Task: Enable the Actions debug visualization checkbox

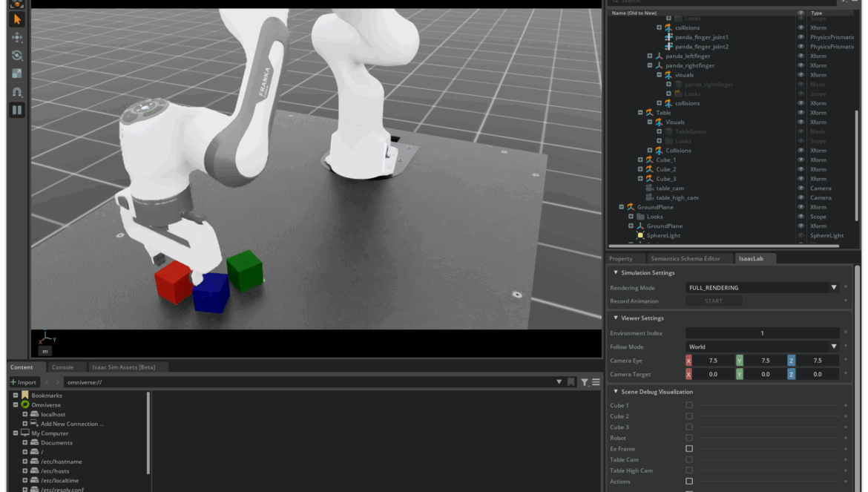Action: point(689,482)
